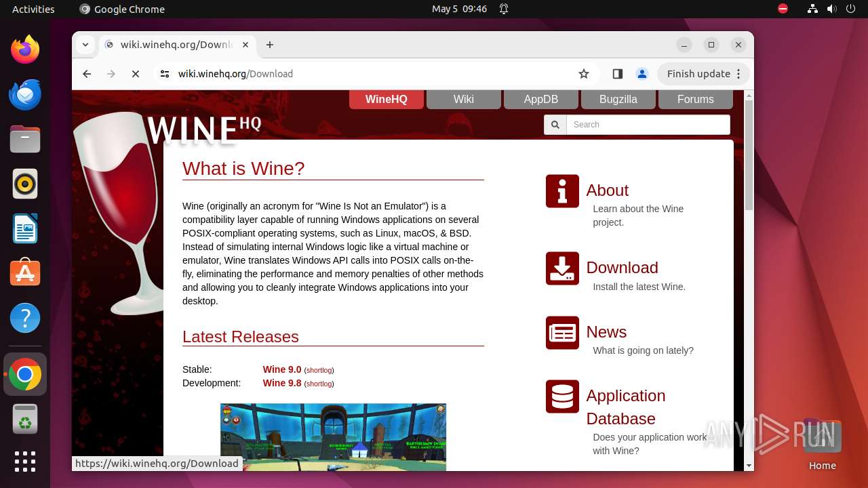View site information icon in address bar
868x488 pixels.
pyautogui.click(x=165, y=74)
